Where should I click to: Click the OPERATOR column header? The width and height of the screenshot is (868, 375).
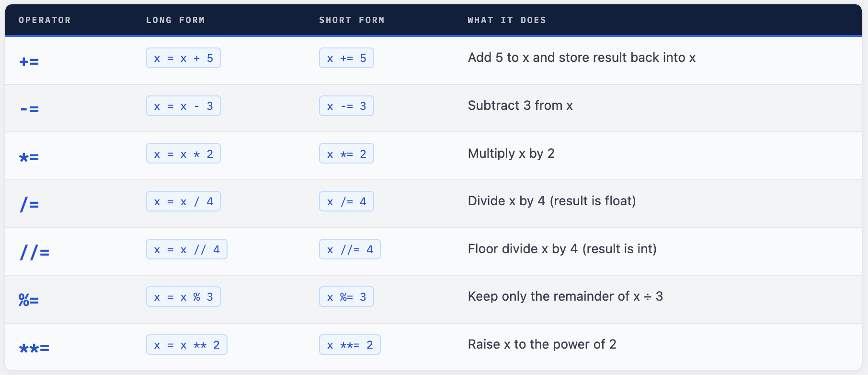pyautogui.click(x=45, y=20)
